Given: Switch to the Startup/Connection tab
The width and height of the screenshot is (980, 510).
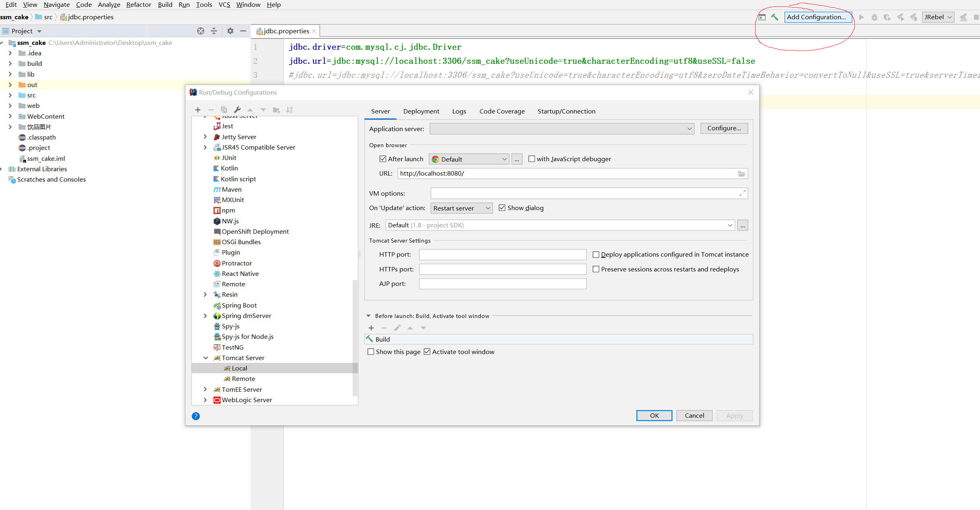Looking at the screenshot, I should coord(566,111).
